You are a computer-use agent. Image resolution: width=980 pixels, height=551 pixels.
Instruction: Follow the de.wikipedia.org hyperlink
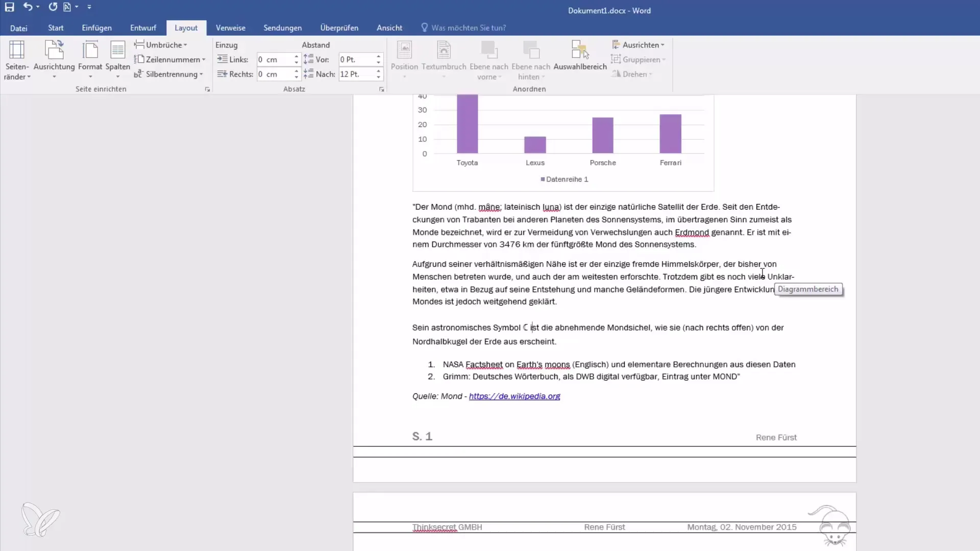514,396
